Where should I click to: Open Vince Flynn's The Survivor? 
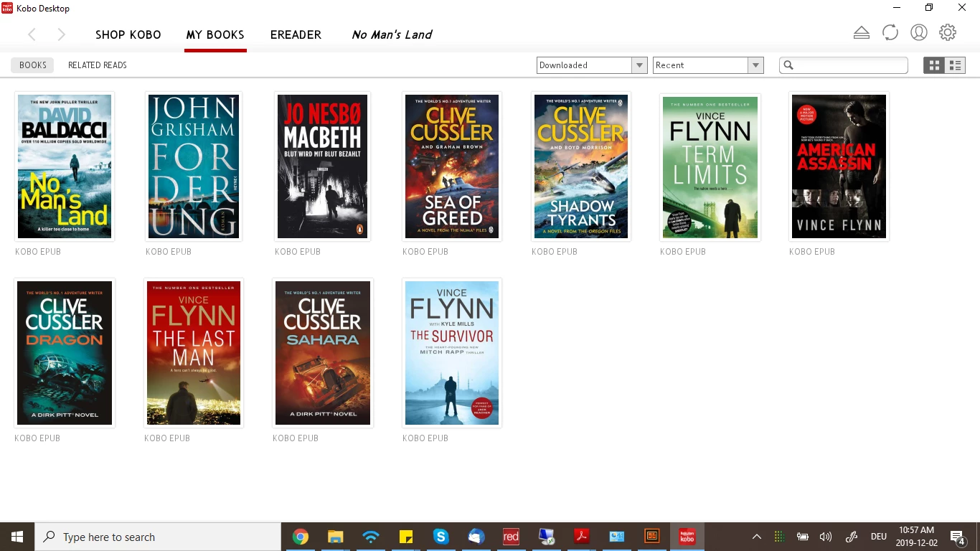point(452,353)
